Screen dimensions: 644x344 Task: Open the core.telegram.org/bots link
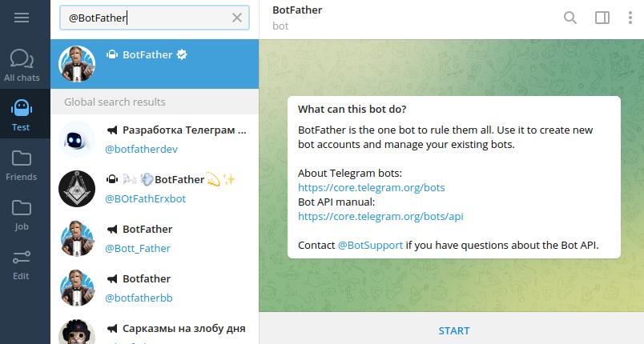pyautogui.click(x=371, y=187)
